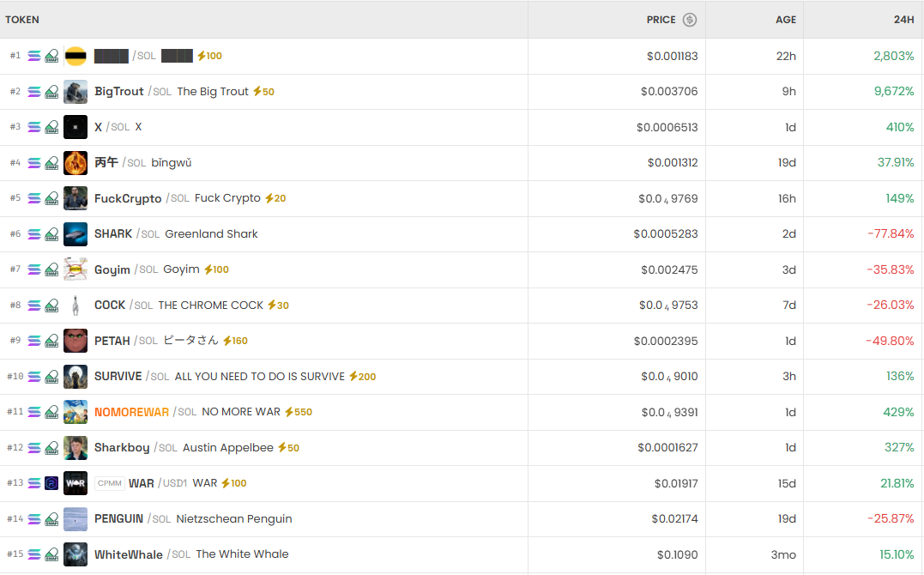Open the NOMOREWAR token pair link
The height and width of the screenshot is (575, 924).
[x=132, y=412]
